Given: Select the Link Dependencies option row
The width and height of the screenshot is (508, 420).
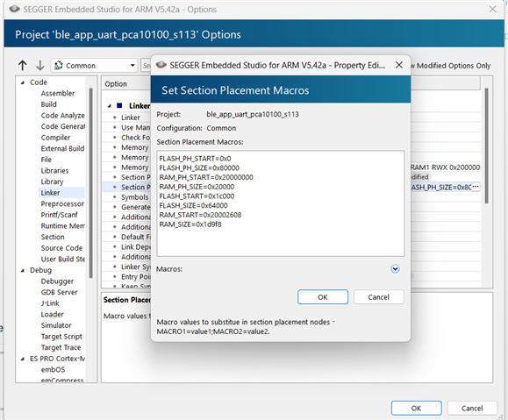Looking at the screenshot, I should [x=136, y=246].
